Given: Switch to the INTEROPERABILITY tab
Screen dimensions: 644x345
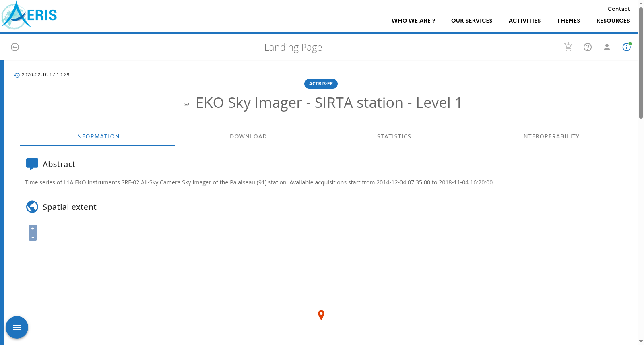Looking at the screenshot, I should (550, 136).
